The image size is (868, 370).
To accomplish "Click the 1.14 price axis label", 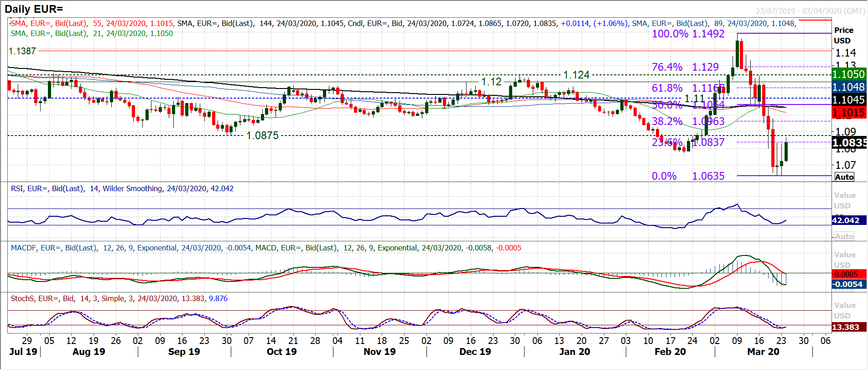I will click(x=846, y=53).
